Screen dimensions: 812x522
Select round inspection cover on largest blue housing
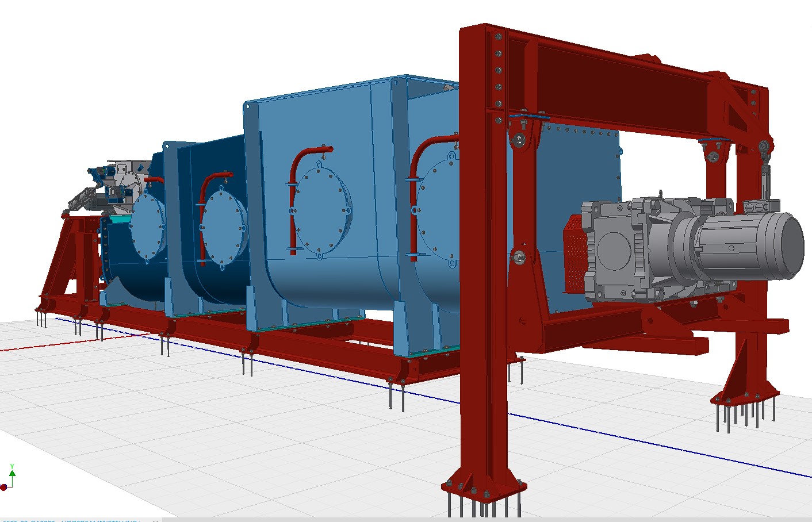click(320, 209)
